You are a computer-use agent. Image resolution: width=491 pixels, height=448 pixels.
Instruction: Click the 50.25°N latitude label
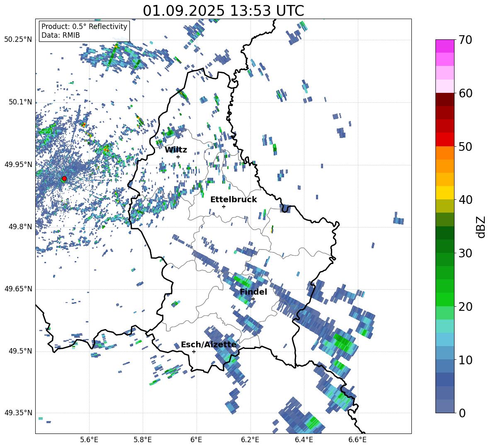18,40
